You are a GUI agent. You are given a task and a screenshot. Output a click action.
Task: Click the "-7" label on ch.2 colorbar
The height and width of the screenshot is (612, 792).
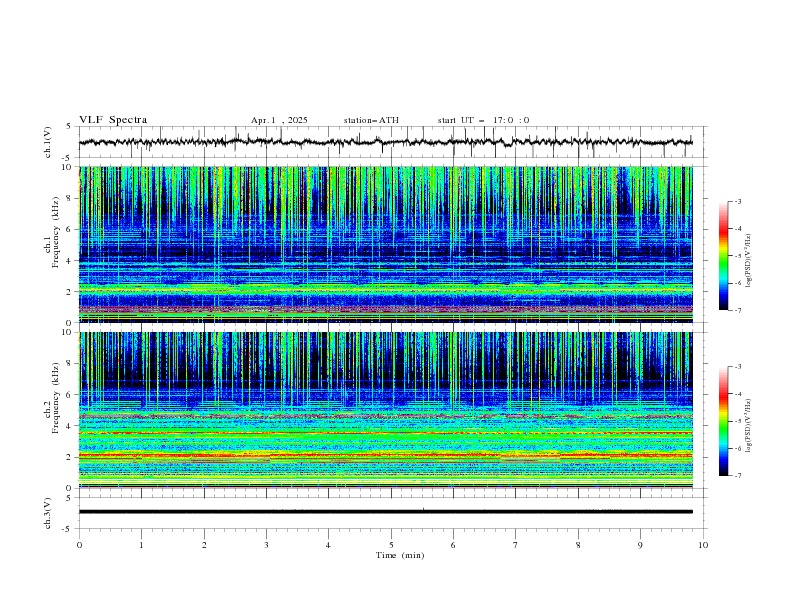pos(738,476)
